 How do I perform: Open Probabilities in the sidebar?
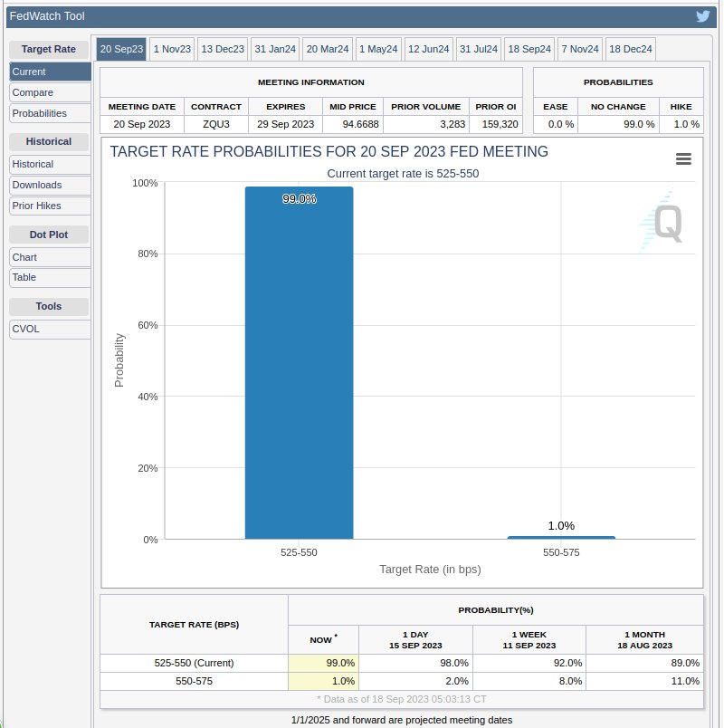(50, 114)
